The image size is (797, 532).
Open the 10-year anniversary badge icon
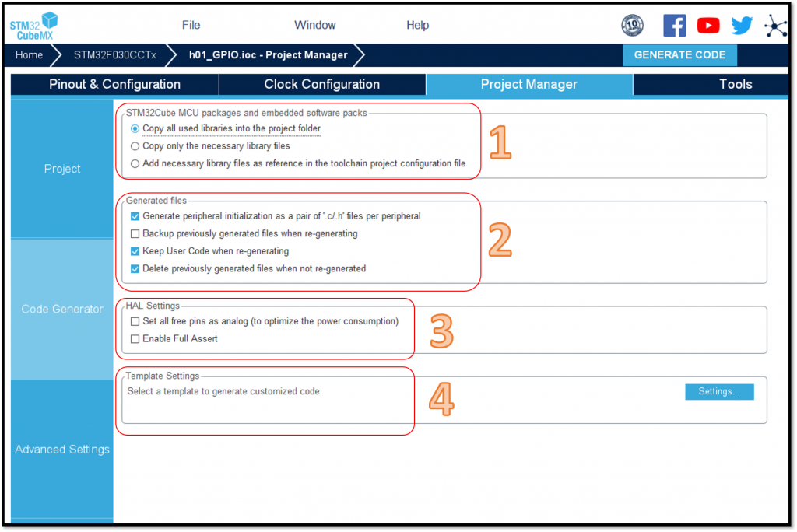[632, 25]
